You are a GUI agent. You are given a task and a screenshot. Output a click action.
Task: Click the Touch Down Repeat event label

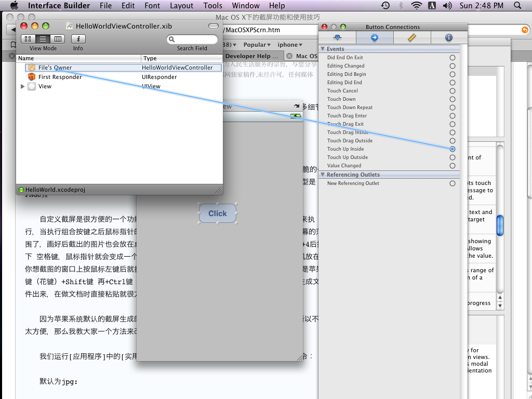pos(350,107)
